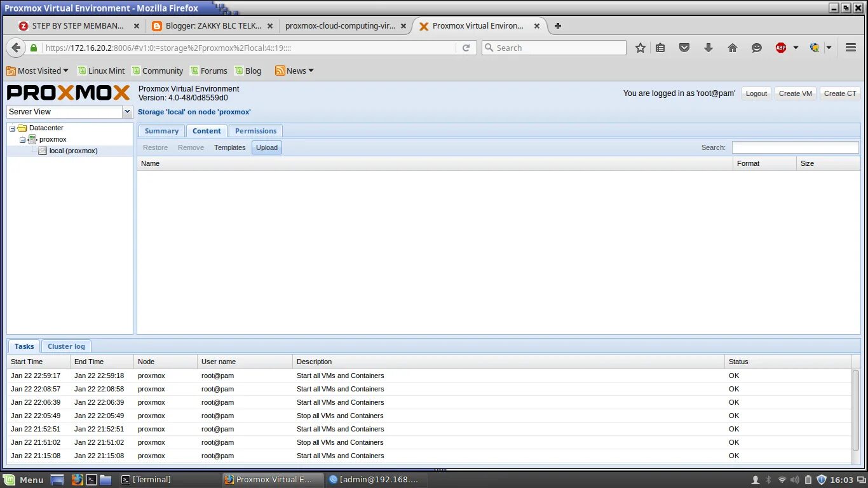This screenshot has height=488, width=868.
Task: Click the Create CT button
Action: coord(840,93)
